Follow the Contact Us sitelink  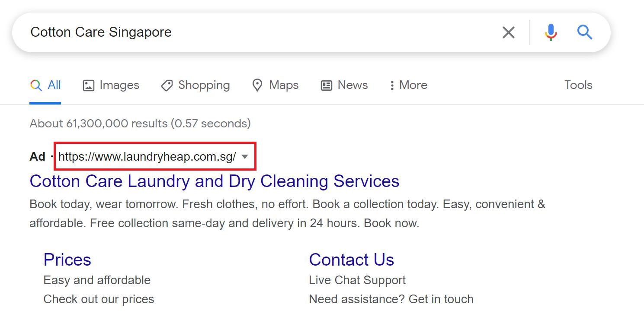pos(351,260)
